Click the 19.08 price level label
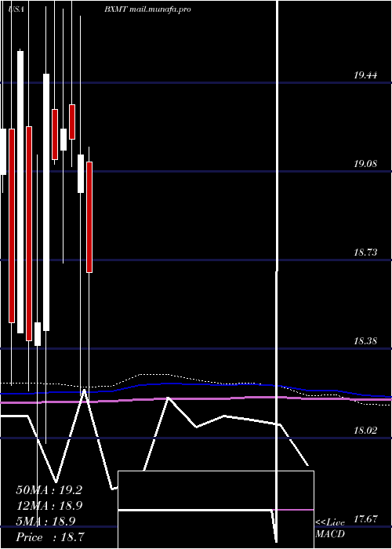The width and height of the screenshot is (392, 549). pos(365,163)
